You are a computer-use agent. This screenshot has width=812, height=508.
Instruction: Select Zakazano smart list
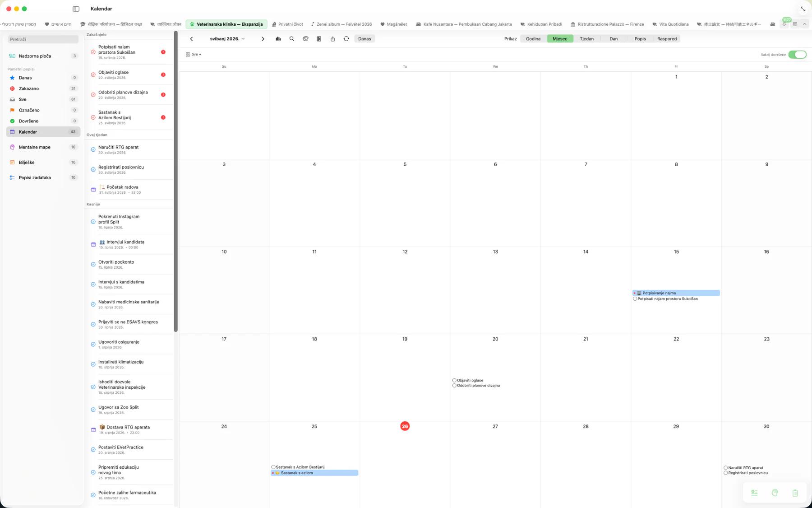43,89
